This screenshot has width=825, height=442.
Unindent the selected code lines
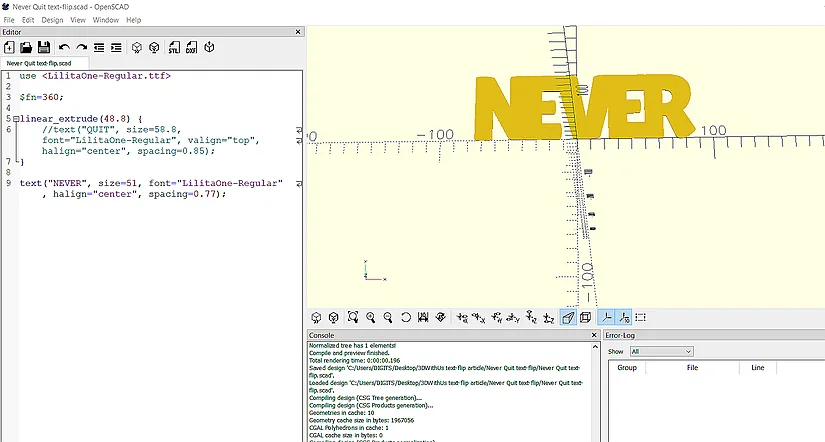click(99, 47)
